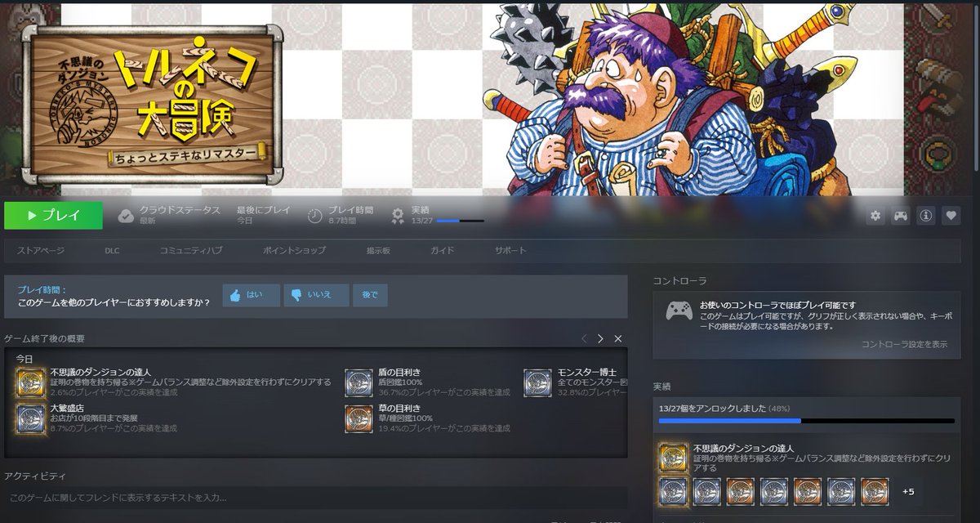Click the small achievement progress bar in header
The width and height of the screenshot is (980, 523).
(x=461, y=221)
